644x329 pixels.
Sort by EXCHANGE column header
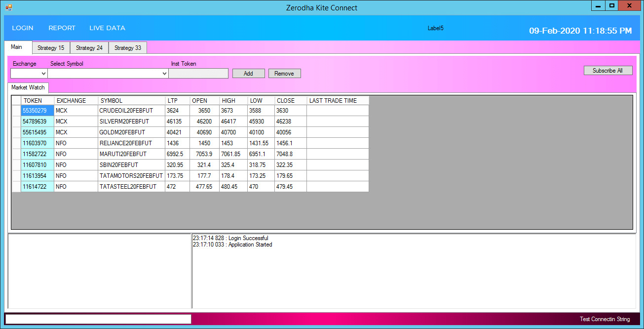[76, 100]
